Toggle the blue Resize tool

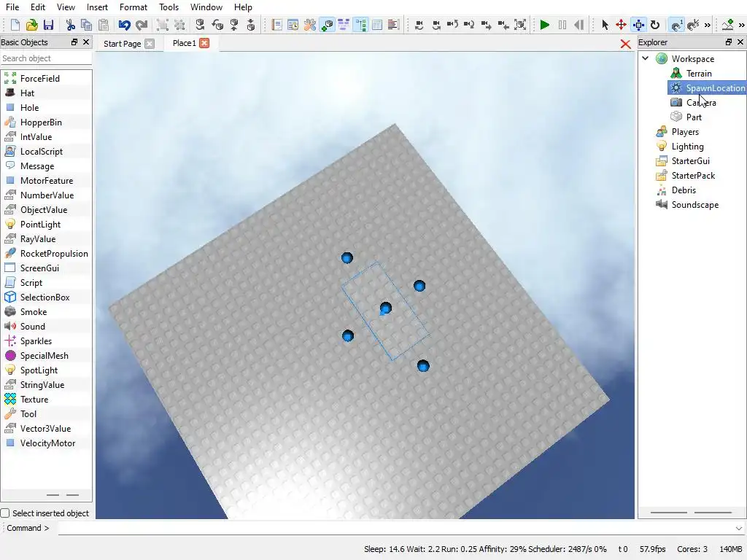click(x=638, y=25)
